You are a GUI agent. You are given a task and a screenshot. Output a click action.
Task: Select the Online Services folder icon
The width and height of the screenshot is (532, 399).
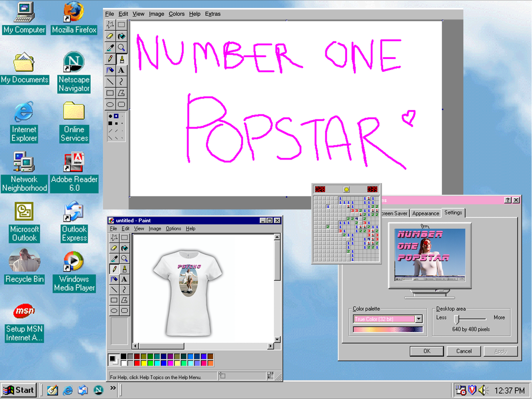74,122
